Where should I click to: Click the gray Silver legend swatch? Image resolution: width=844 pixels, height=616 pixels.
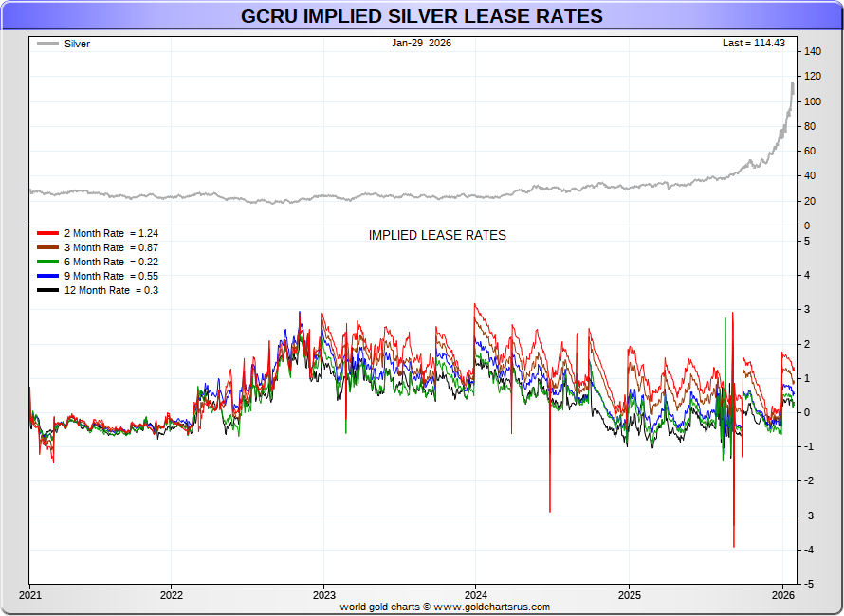click(x=47, y=44)
